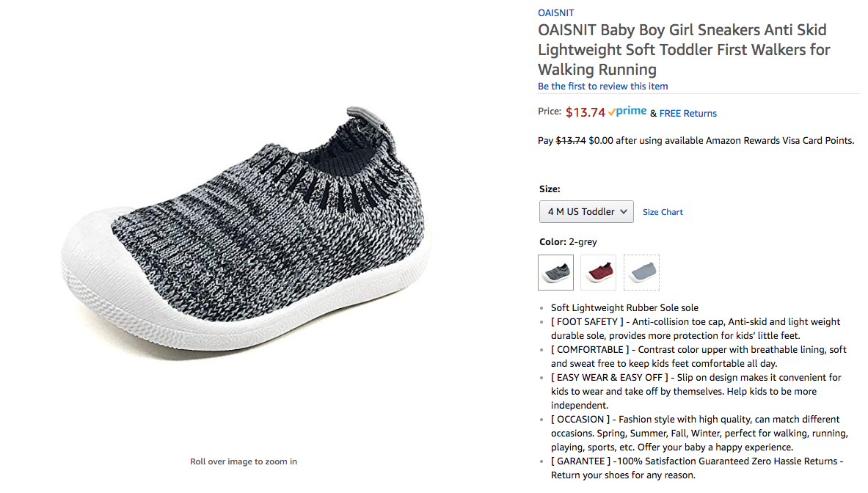
Task: Click 'Be the first to review this item'
Action: (602, 86)
